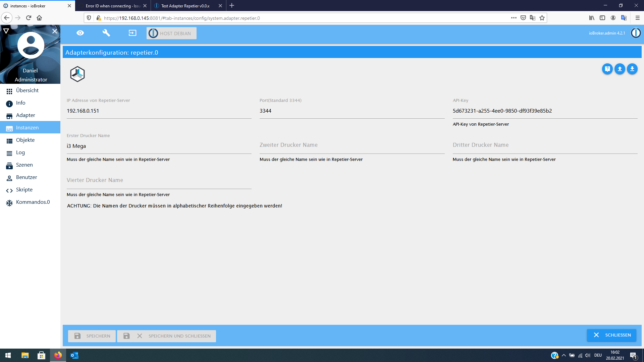The image size is (644, 362).
Task: Toggle the eye visibility icon in top toolbar
Action: (x=80, y=33)
